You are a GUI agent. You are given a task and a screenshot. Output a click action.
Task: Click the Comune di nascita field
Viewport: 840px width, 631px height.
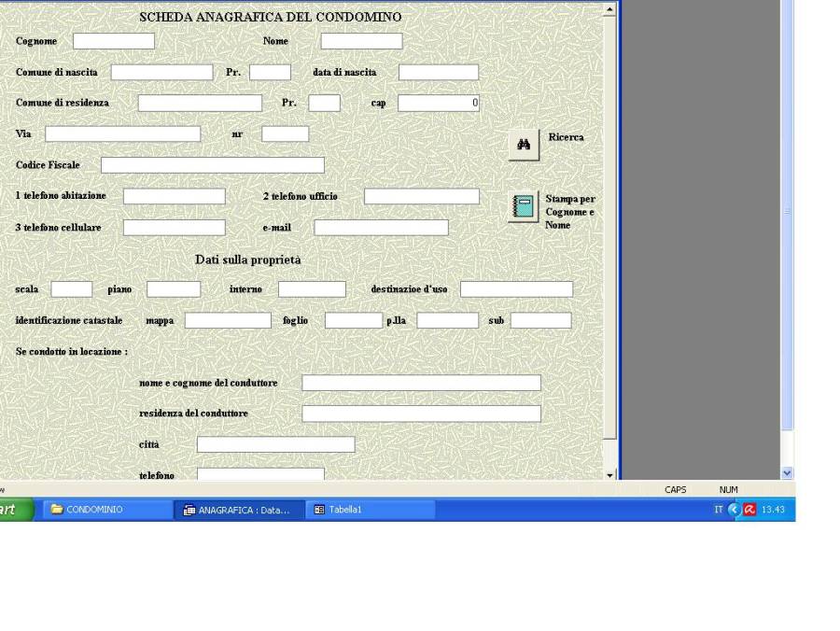click(x=161, y=72)
